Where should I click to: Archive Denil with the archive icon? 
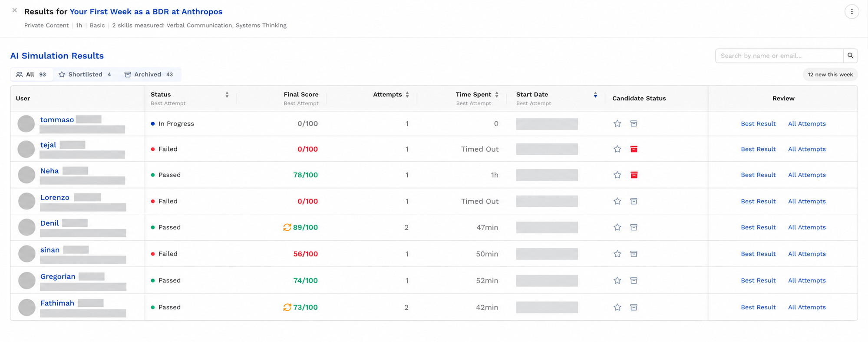(x=634, y=227)
